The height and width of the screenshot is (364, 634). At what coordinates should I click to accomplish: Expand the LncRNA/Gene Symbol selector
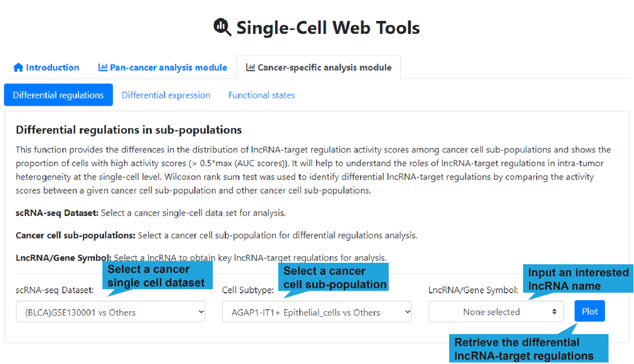click(x=496, y=312)
